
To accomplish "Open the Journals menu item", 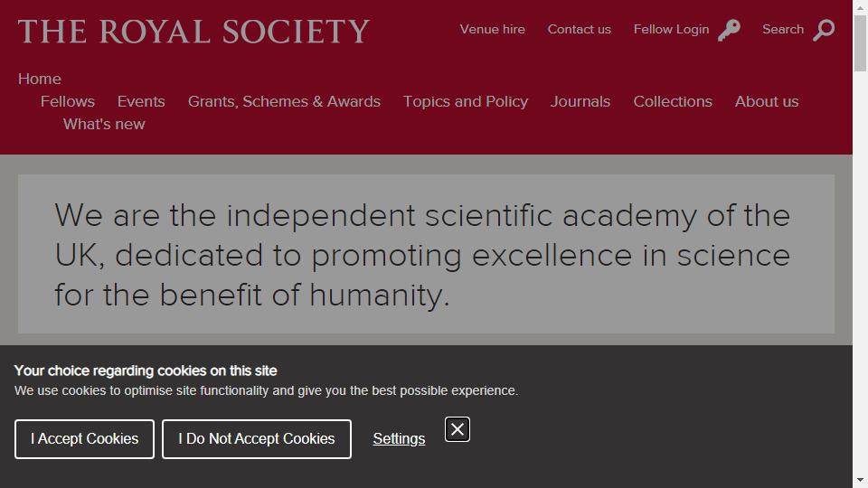I will (580, 102).
